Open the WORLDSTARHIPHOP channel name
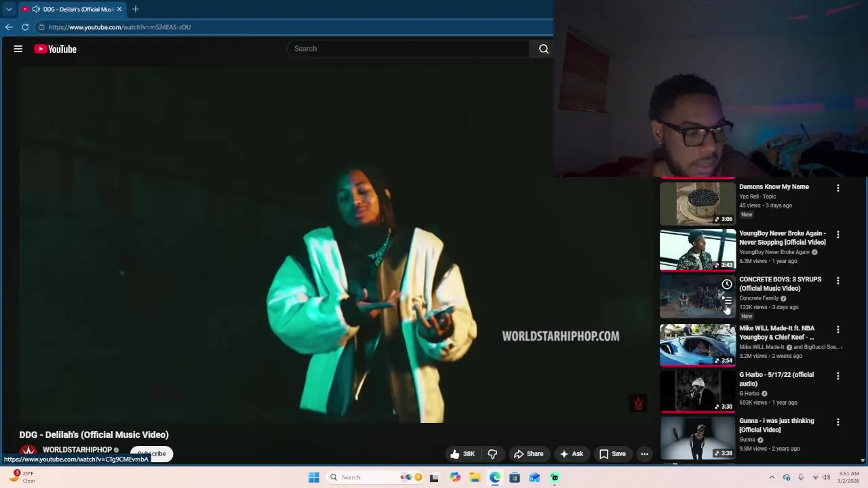868x488 pixels. (77, 450)
